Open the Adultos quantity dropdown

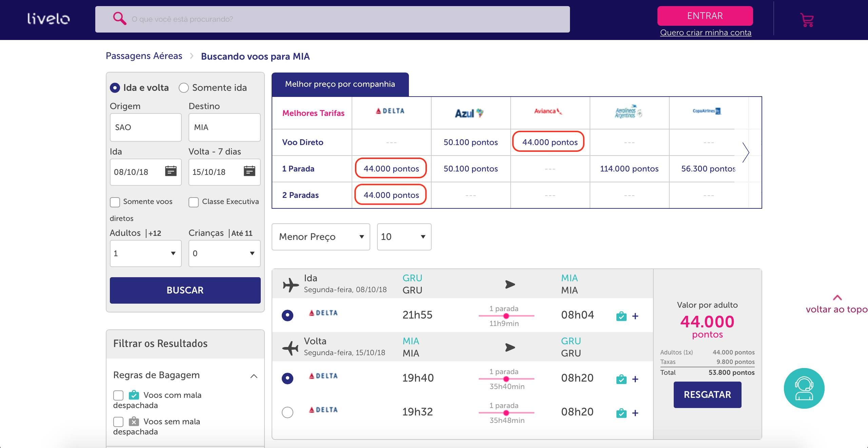coord(146,253)
